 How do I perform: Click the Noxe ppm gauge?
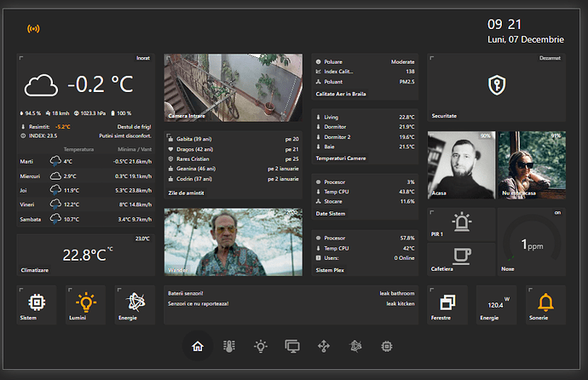[x=530, y=243]
